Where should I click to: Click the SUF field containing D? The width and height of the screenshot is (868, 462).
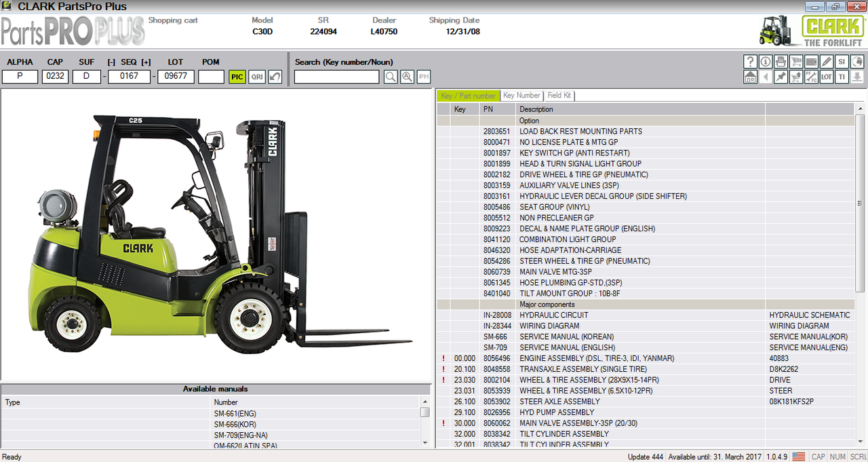point(87,77)
